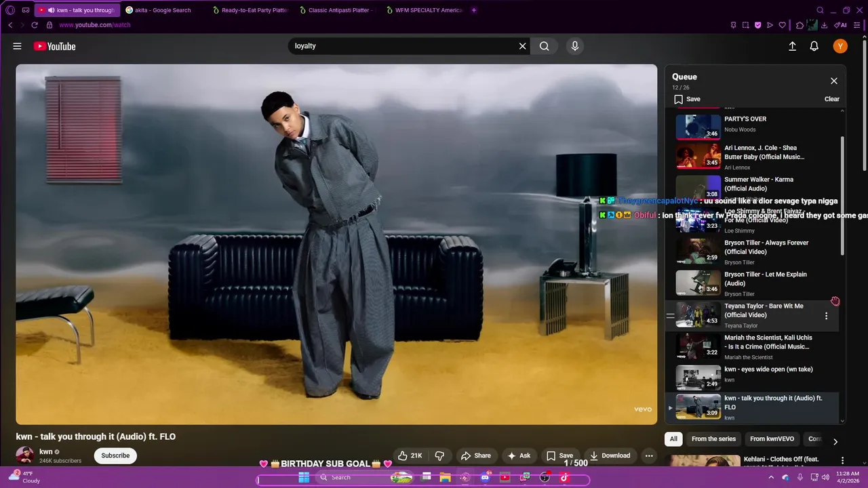868x488 pixels.
Task: Select Bryson Tiller - Always Forever in queue
Action: [x=751, y=251]
